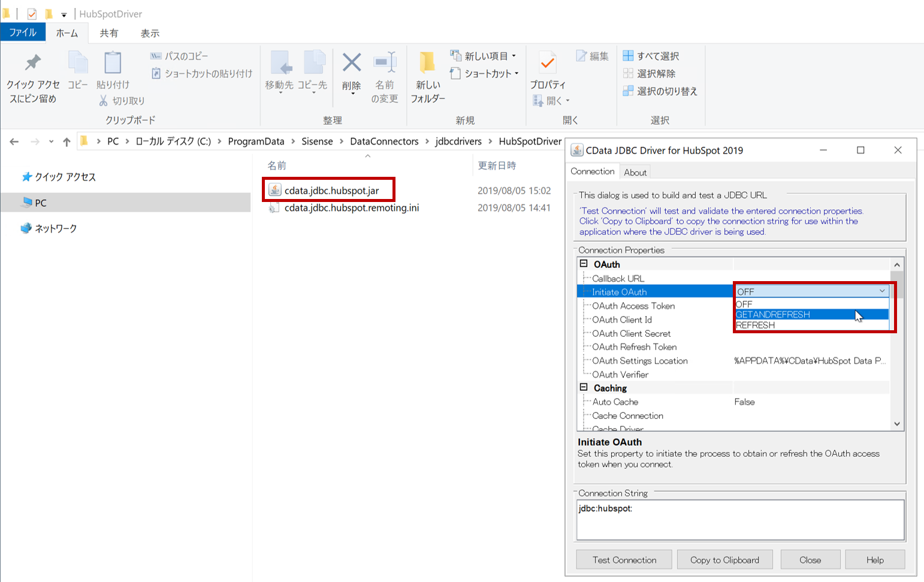
Task: Click Help button in CData dialog
Action: (x=875, y=560)
